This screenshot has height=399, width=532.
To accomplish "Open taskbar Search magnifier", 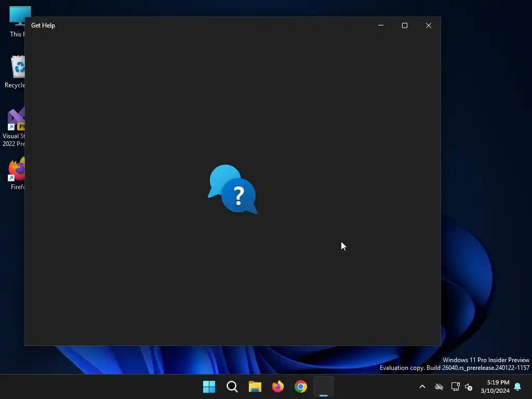I will coord(232,387).
